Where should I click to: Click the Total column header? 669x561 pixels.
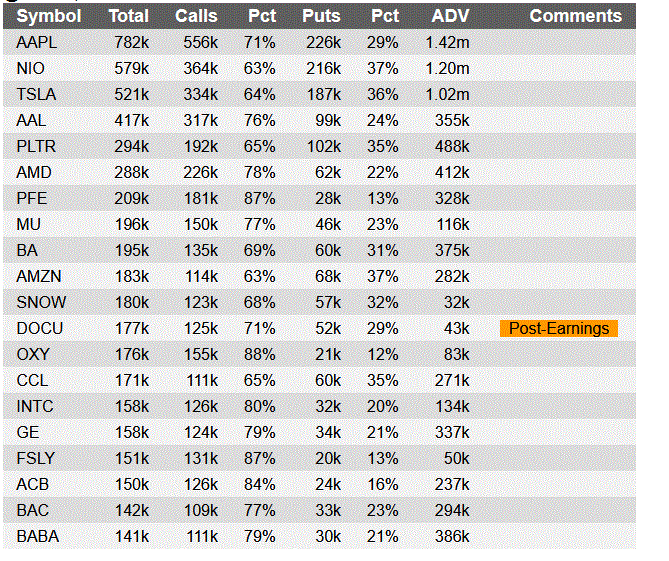(128, 16)
